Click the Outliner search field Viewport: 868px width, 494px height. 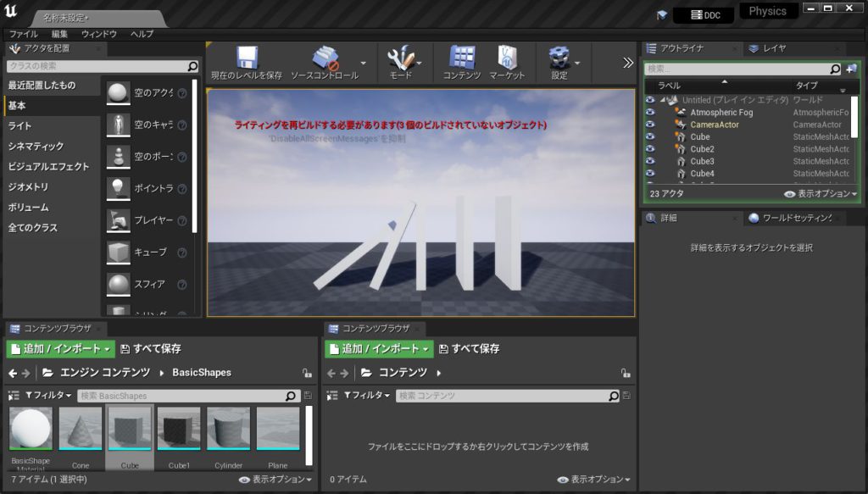pos(743,69)
